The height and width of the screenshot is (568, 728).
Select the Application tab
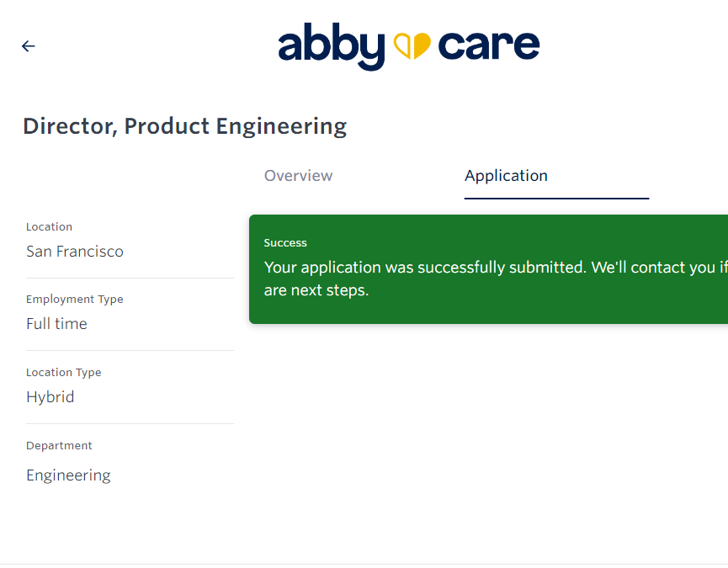click(x=506, y=176)
